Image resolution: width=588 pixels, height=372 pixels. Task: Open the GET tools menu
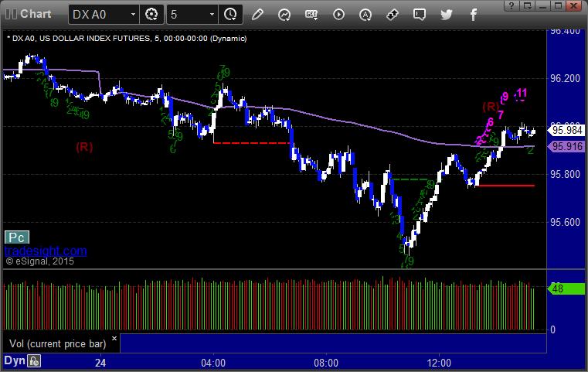(311, 15)
